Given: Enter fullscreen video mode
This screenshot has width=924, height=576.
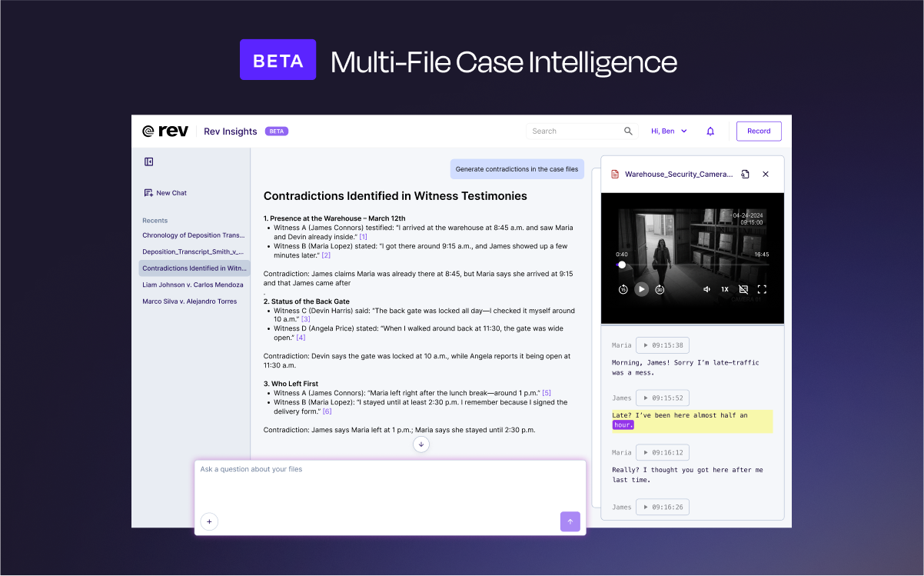Looking at the screenshot, I should (762, 289).
